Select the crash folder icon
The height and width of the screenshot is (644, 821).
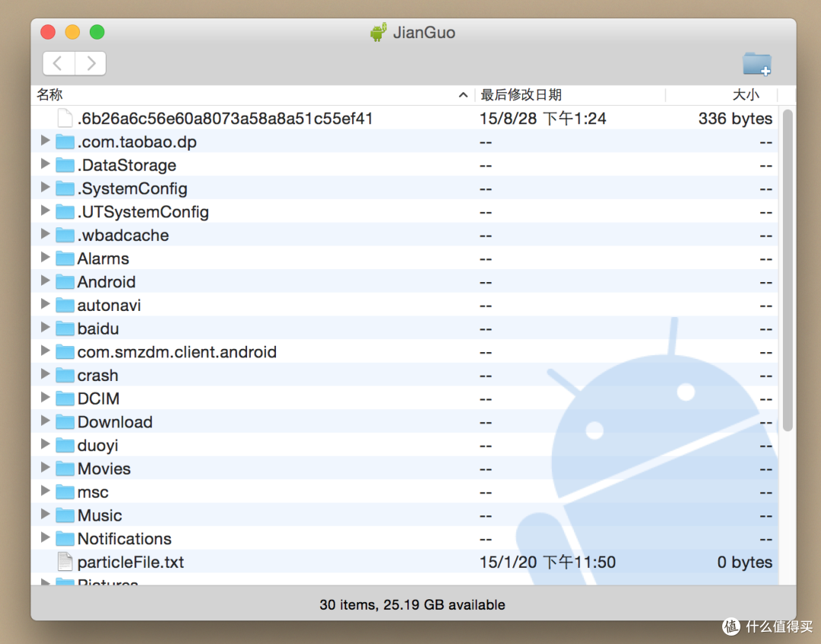pyautogui.click(x=65, y=376)
